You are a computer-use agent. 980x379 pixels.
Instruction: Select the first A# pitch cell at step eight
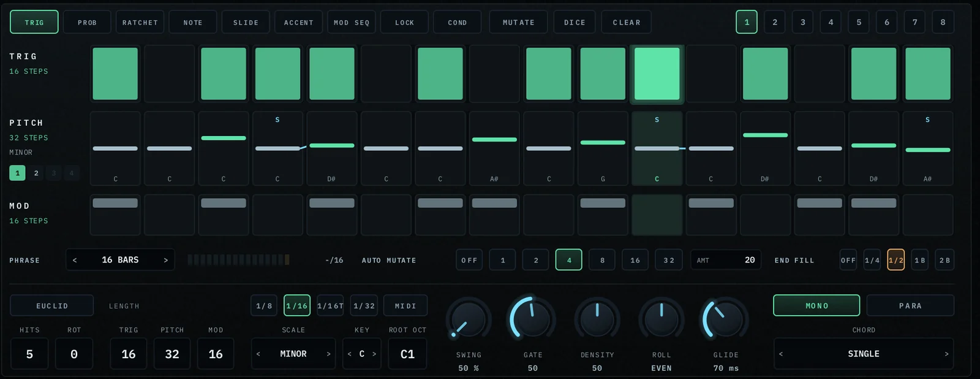tap(494, 148)
